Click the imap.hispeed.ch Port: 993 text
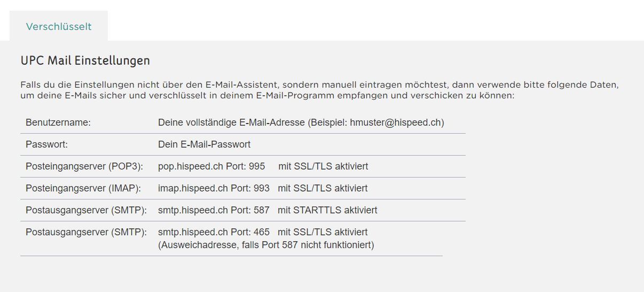The image size is (644, 292). [214, 188]
